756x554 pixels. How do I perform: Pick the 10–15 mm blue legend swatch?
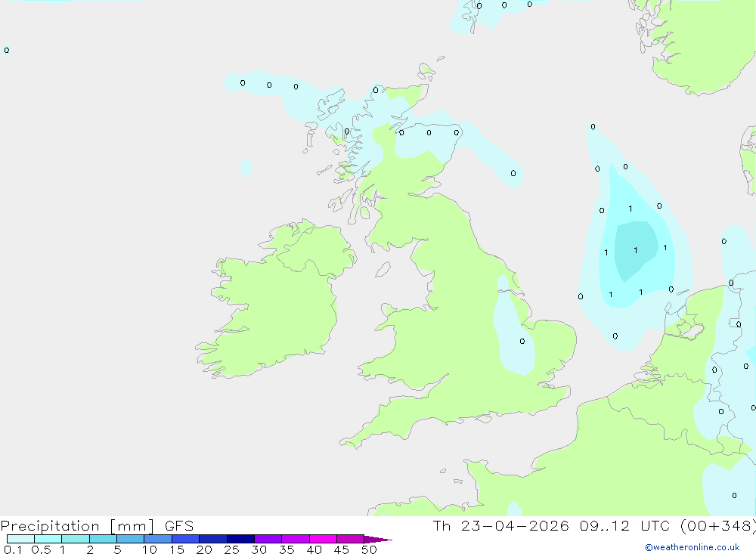coord(158,539)
